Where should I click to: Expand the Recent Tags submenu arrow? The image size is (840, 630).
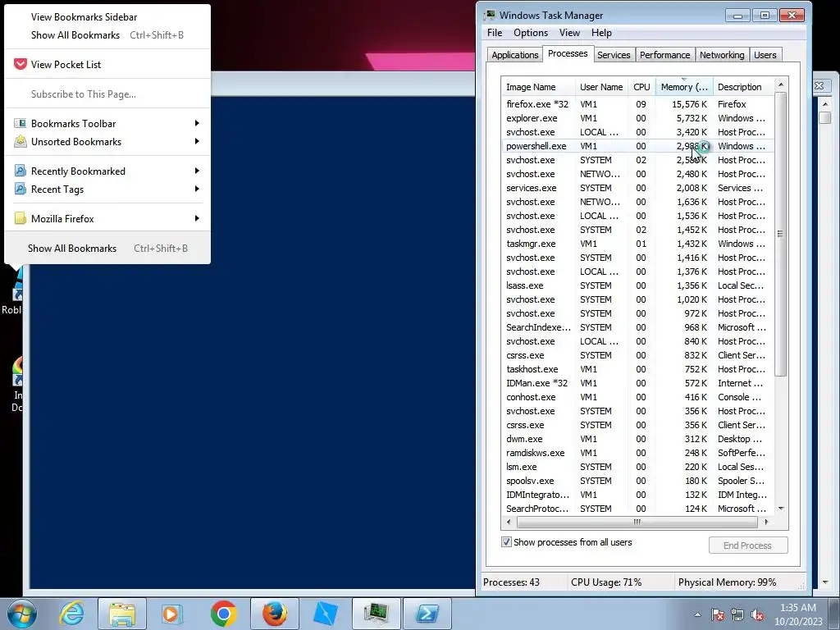[x=197, y=189]
